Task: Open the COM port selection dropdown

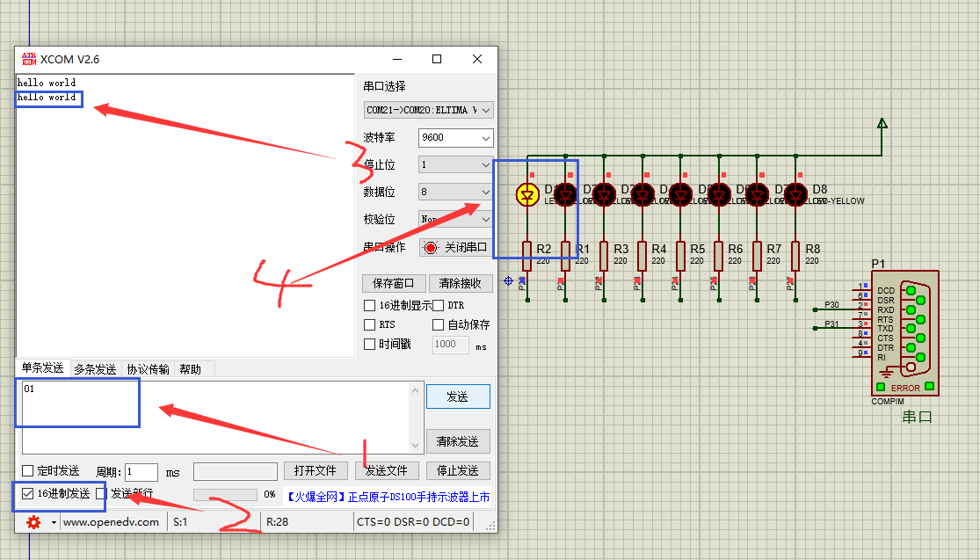Action: (428, 110)
